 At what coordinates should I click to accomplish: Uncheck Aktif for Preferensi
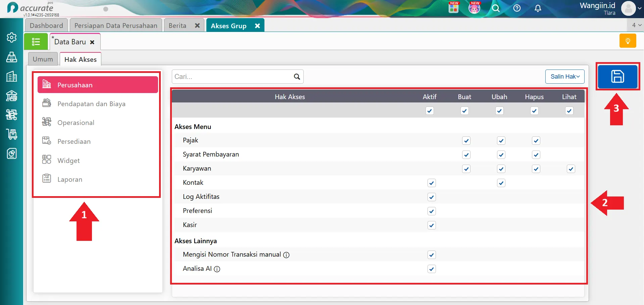(432, 211)
